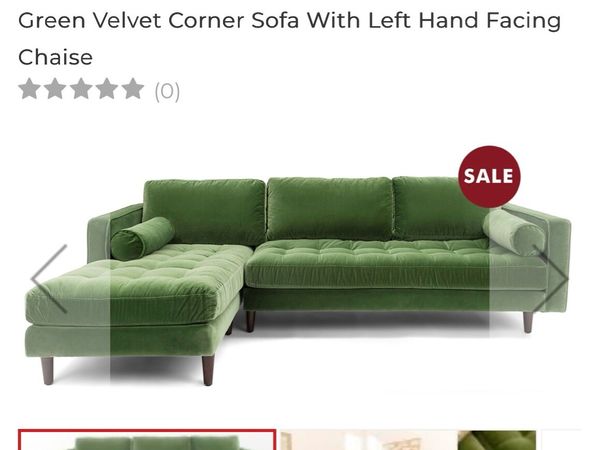Click the sofa's middle back cushion

[x=330, y=209]
